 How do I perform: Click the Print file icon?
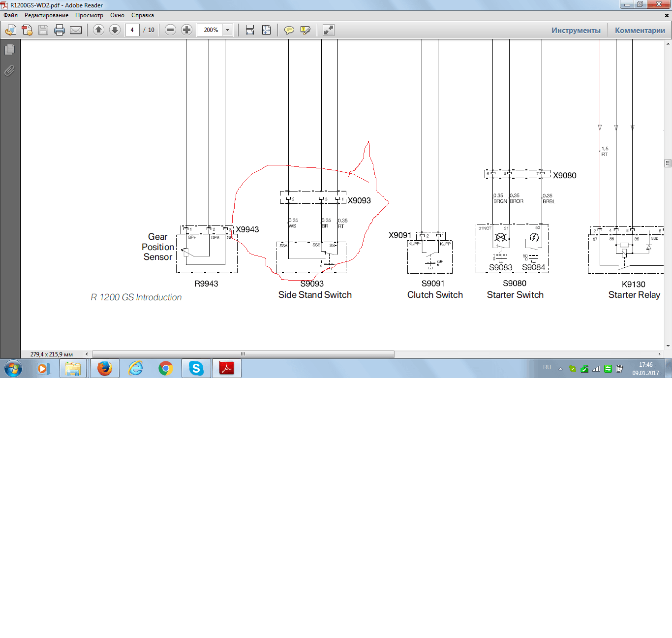(60, 30)
